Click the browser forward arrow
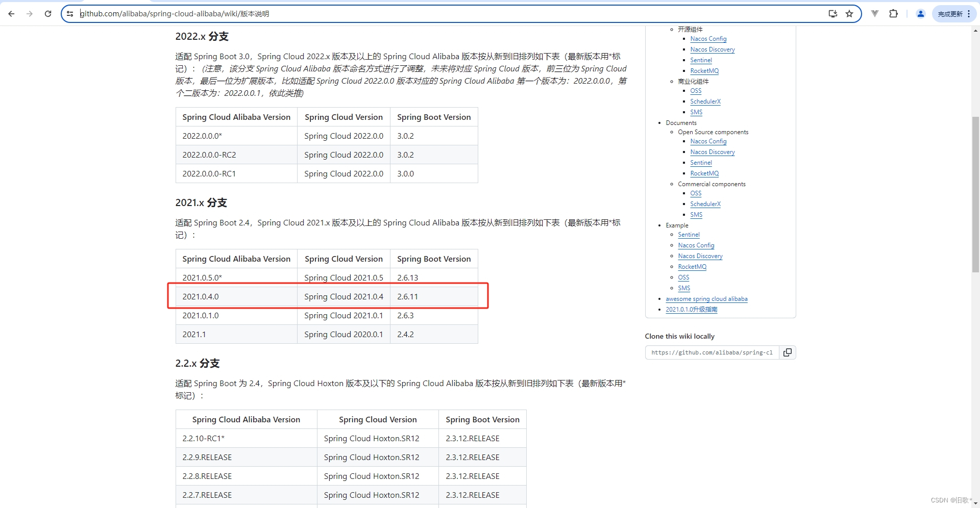Viewport: 980px width, 508px height. (x=30, y=14)
